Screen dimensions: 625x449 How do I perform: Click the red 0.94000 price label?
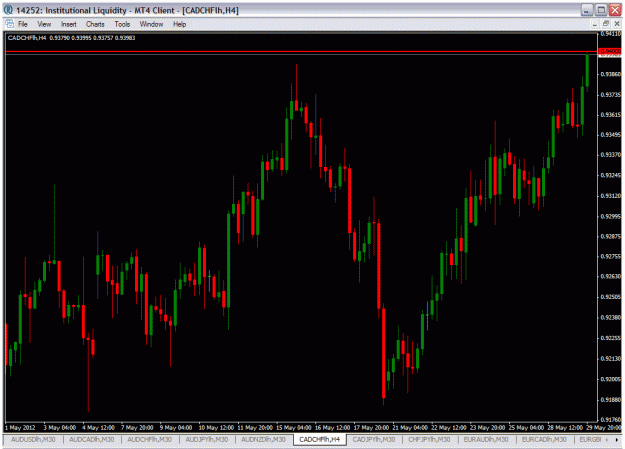610,51
